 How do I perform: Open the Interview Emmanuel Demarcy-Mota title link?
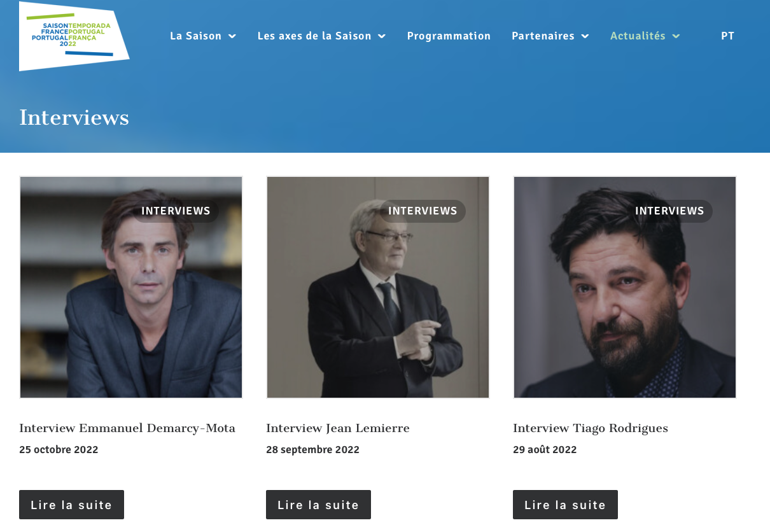pos(127,428)
